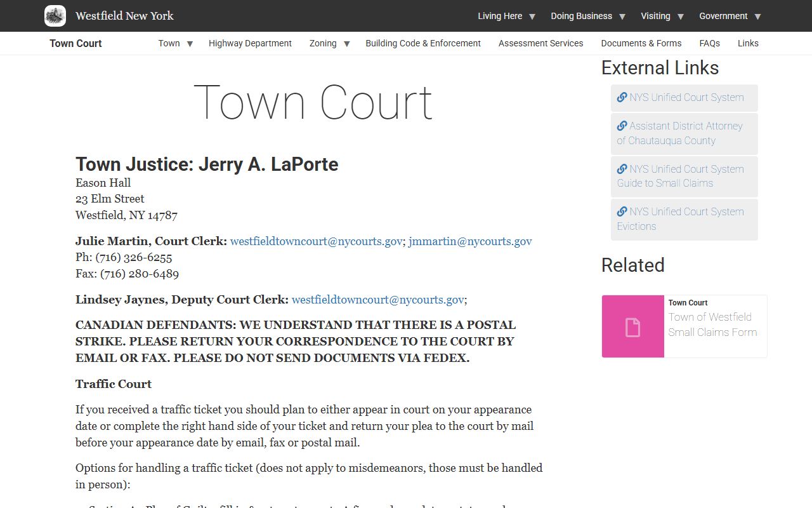Click the Westfield, NY 14787 line

126,215
